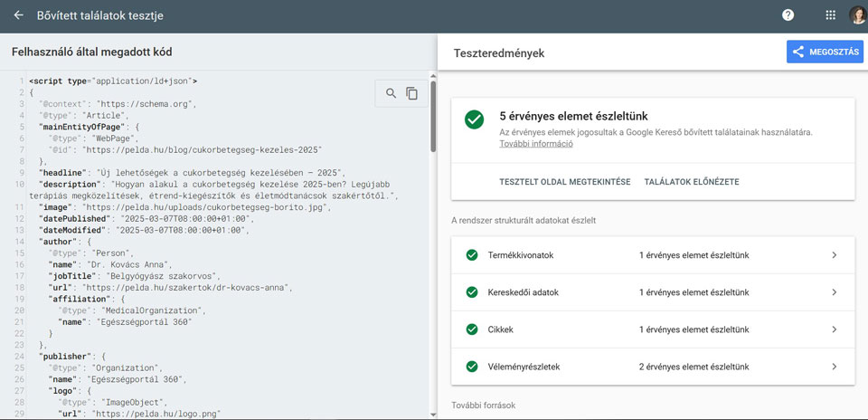Expand the Cikkek result row chevron
The width and height of the screenshot is (868, 420).
(x=835, y=329)
